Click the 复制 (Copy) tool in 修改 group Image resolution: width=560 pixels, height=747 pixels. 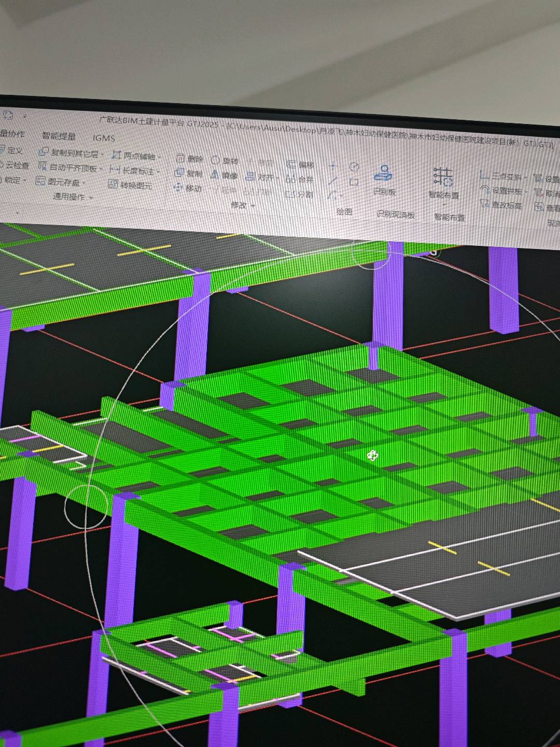[188, 173]
